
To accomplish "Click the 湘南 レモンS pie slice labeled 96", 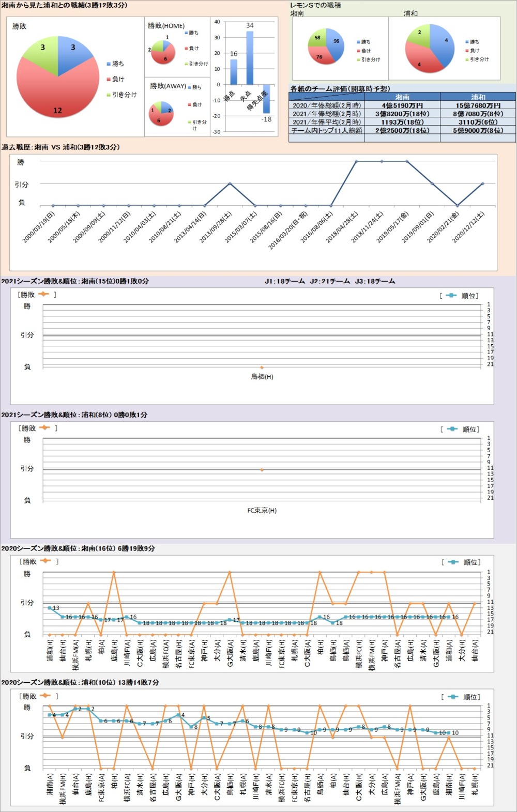I will pos(337,44).
